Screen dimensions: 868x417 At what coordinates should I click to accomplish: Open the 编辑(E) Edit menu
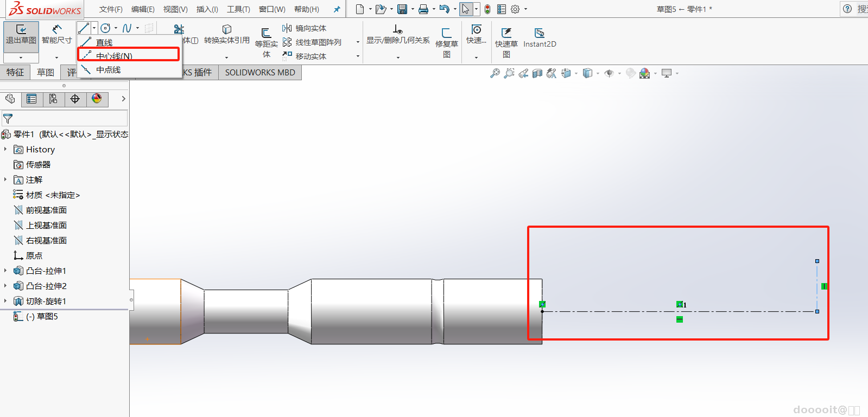(x=143, y=9)
